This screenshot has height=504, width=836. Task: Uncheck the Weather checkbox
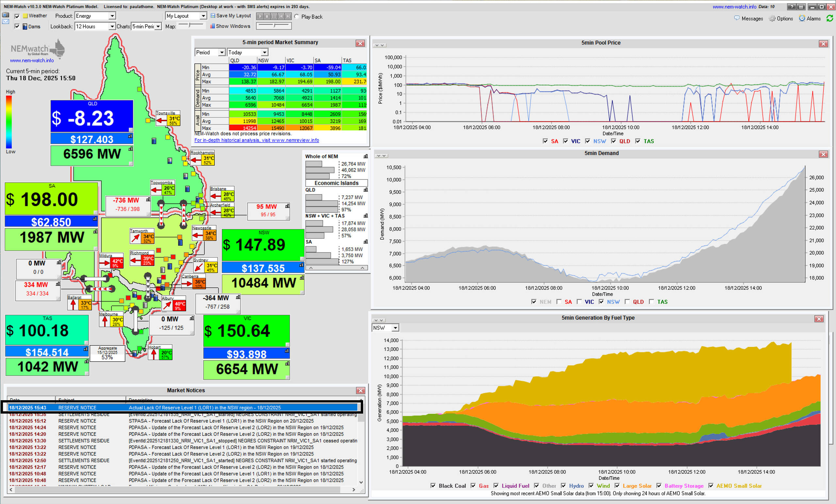pyautogui.click(x=17, y=16)
